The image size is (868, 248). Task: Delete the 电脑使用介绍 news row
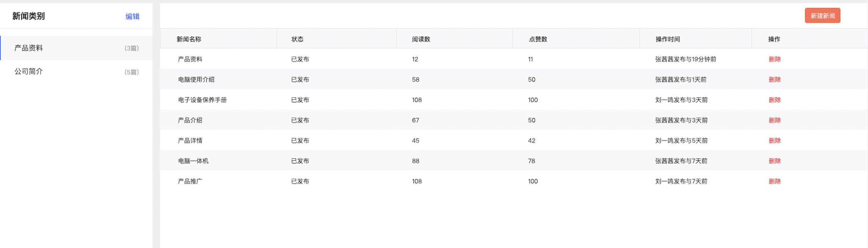[774, 80]
